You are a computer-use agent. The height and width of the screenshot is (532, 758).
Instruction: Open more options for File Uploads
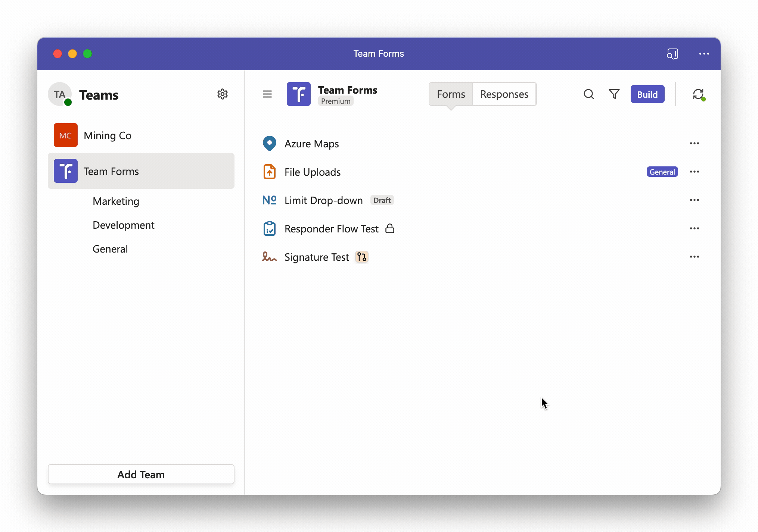pyautogui.click(x=695, y=172)
